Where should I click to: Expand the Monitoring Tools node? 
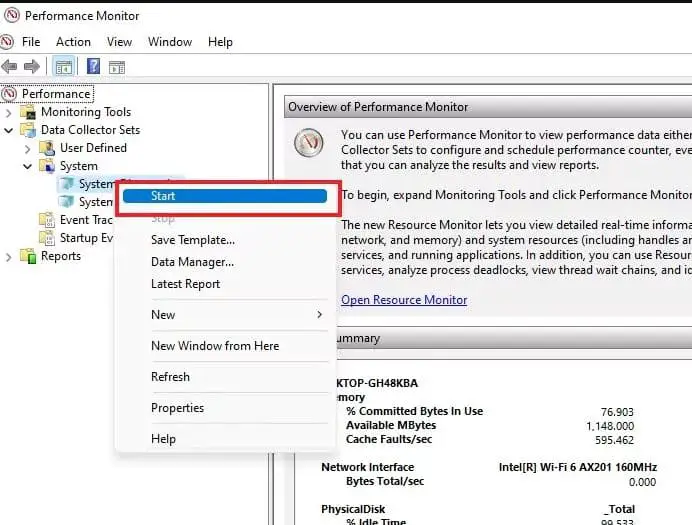[x=8, y=112]
